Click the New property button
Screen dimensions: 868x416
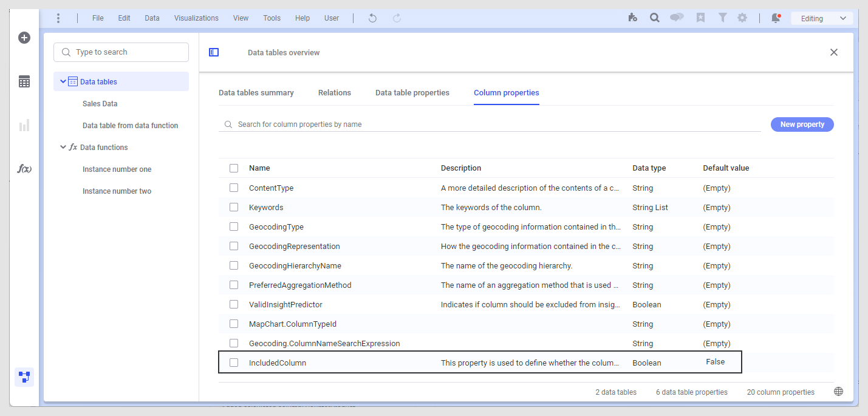pyautogui.click(x=802, y=124)
